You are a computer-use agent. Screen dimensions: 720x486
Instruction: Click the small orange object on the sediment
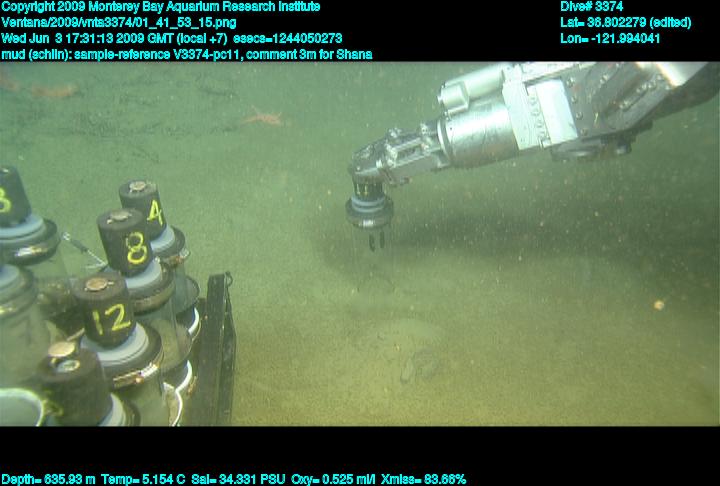click(658, 304)
